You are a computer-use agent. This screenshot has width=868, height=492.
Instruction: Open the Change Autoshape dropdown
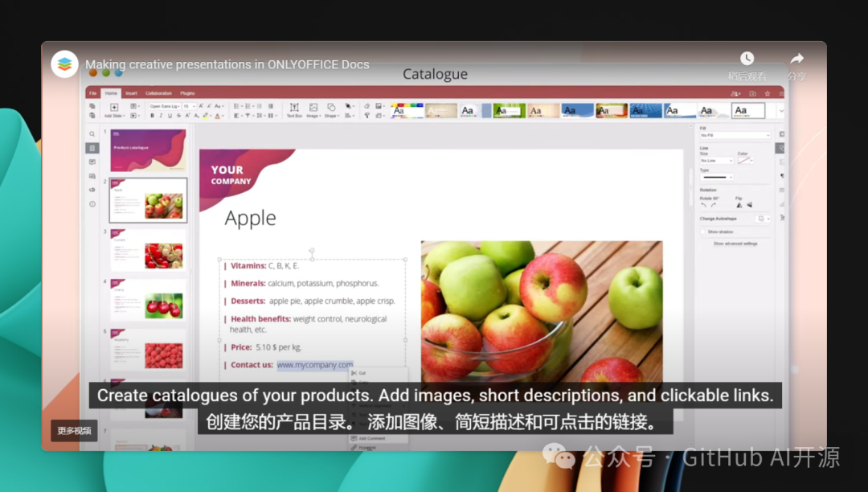764,219
